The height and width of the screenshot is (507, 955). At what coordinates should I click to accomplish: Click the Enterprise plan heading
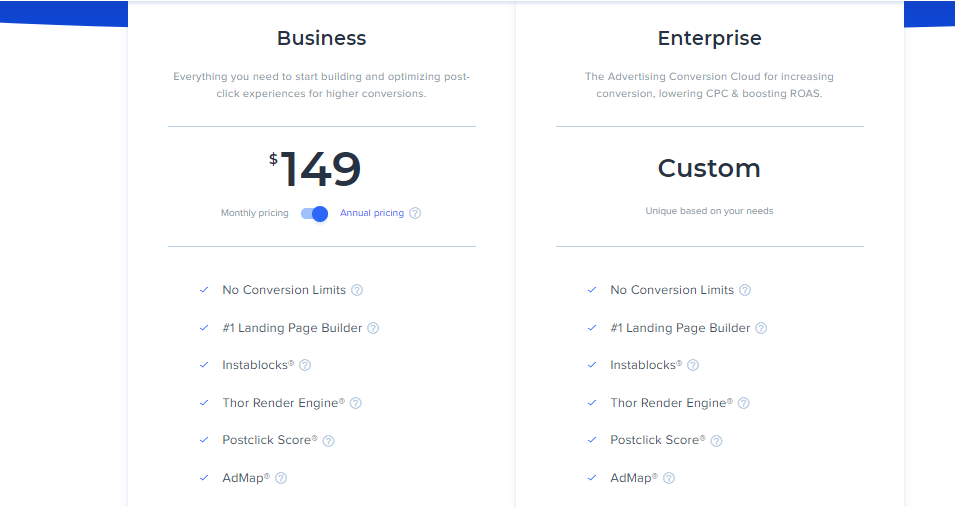coord(709,39)
